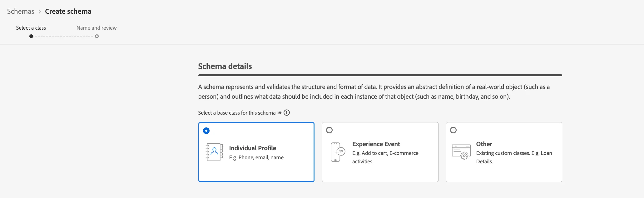644x198 pixels.
Task: Navigate back to Schemas breadcrumb
Action: point(21,11)
